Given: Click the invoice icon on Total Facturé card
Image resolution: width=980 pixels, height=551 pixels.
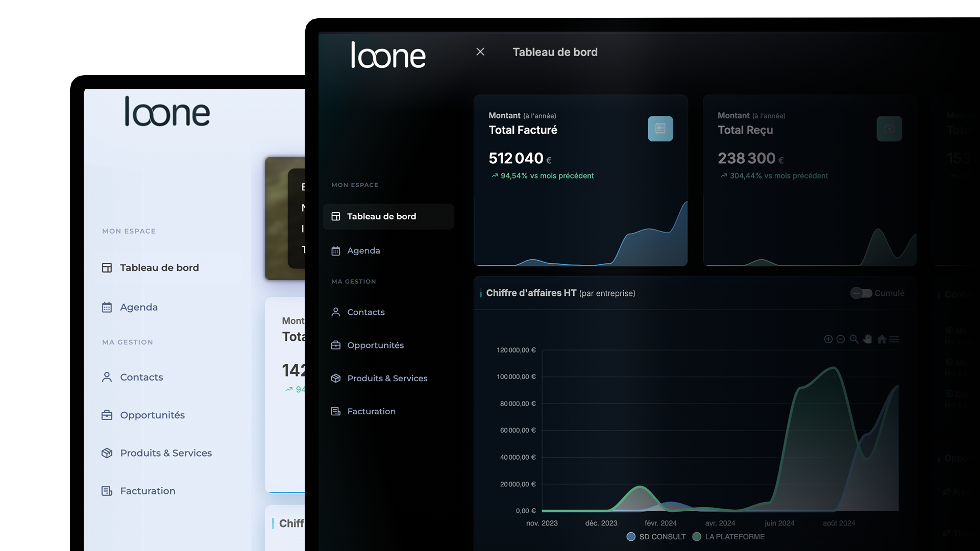Looking at the screenshot, I should 660,129.
